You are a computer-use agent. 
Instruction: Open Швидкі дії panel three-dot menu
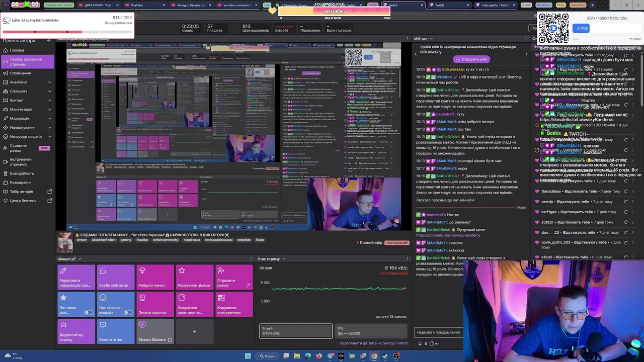[x=251, y=259]
